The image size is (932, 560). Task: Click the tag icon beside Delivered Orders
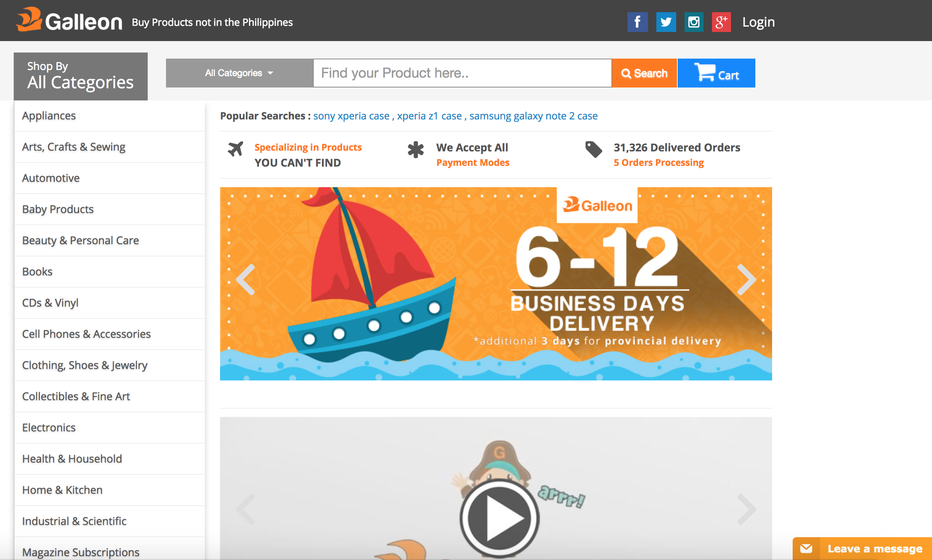point(594,149)
